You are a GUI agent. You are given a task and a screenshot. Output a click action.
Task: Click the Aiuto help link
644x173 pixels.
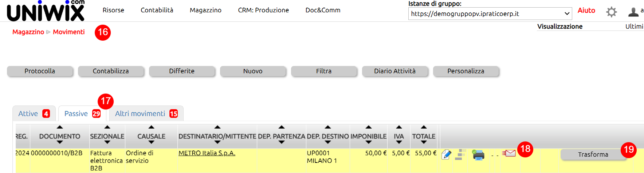[586, 11]
